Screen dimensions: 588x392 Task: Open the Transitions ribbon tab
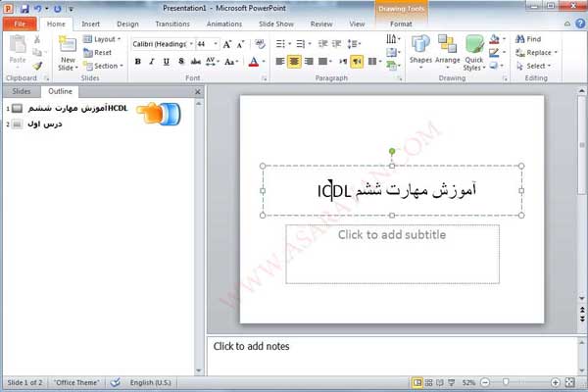(172, 24)
